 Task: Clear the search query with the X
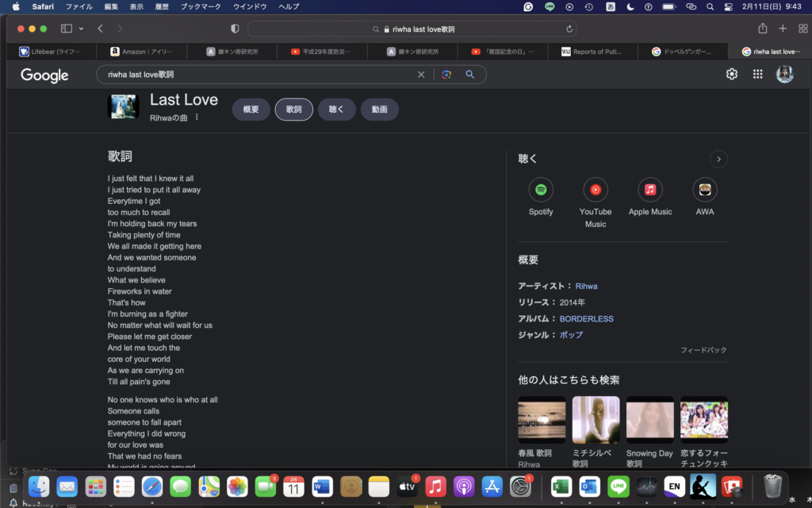pyautogui.click(x=421, y=74)
